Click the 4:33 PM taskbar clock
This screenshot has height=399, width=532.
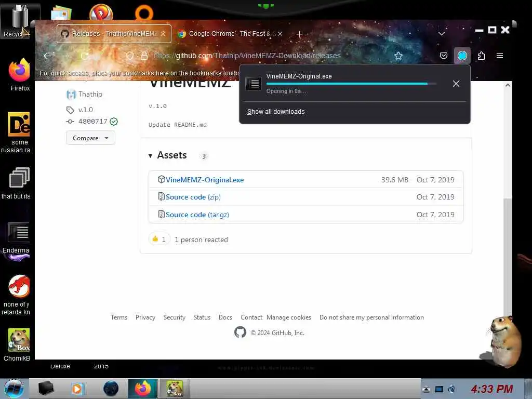click(x=491, y=389)
